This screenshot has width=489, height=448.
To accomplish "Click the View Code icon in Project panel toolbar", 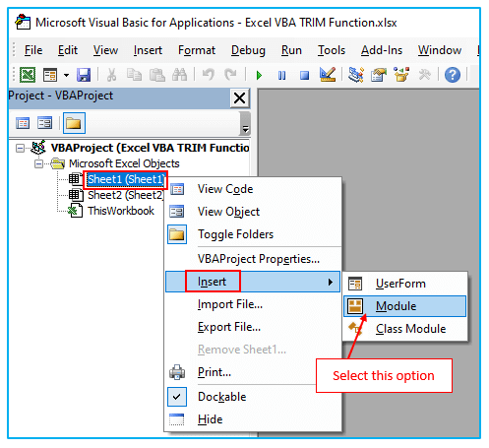I will point(23,123).
